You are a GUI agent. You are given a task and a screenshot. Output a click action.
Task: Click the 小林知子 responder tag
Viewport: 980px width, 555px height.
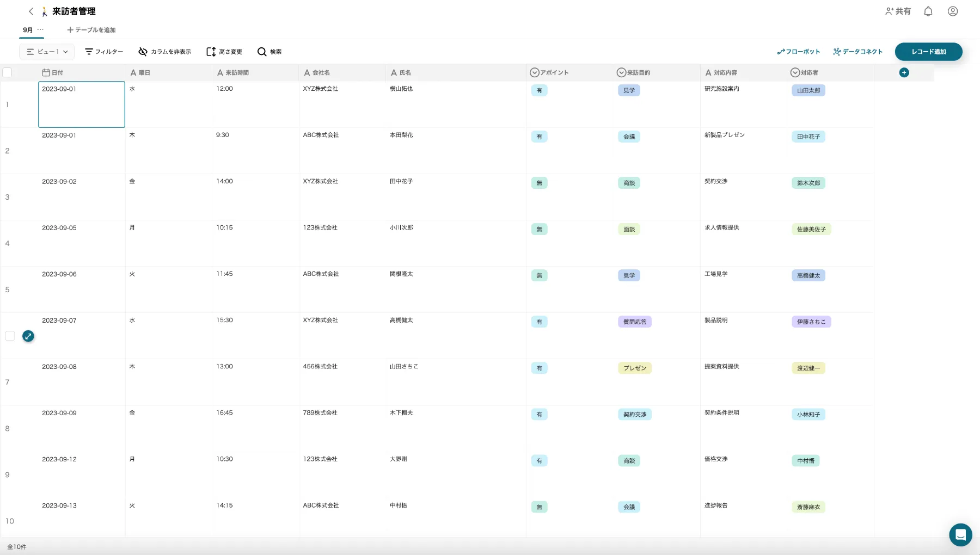[x=808, y=414]
